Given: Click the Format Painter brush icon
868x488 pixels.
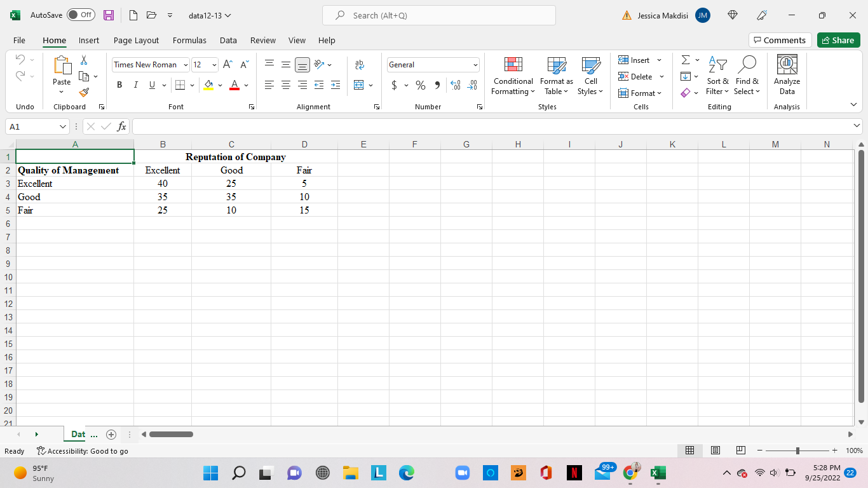Looking at the screenshot, I should tap(84, 92).
